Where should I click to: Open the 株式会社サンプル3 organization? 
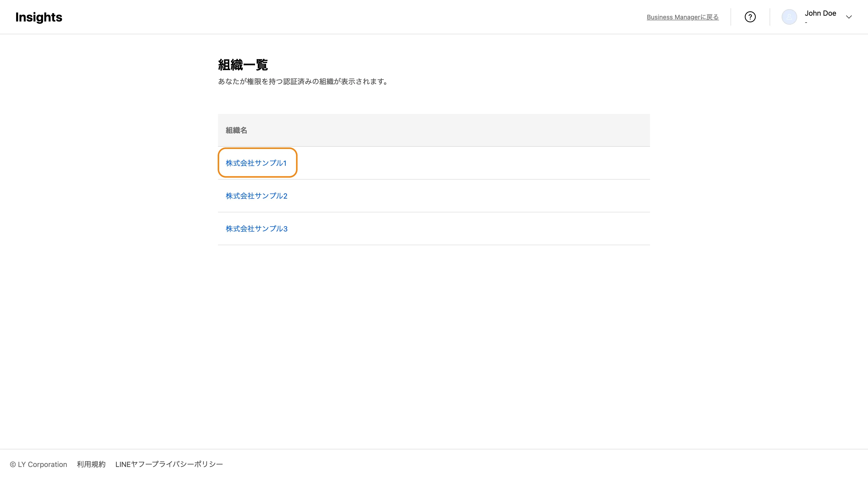[257, 229]
